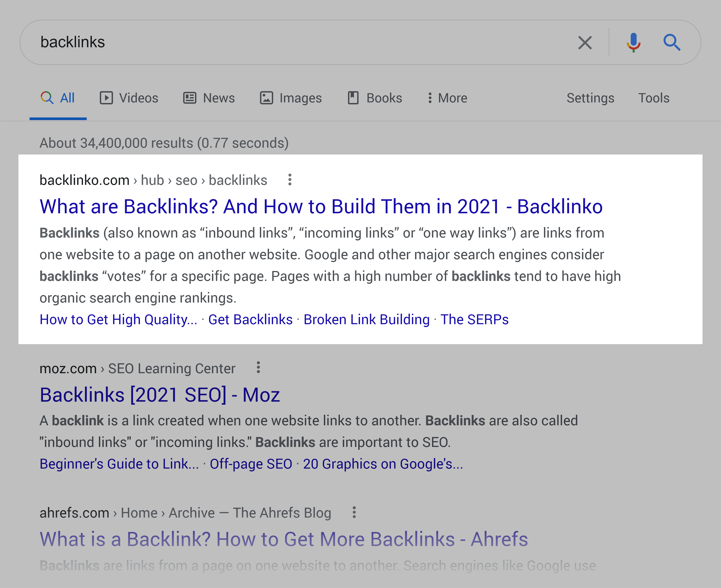Open options menu for backlinko.com result

tap(290, 180)
